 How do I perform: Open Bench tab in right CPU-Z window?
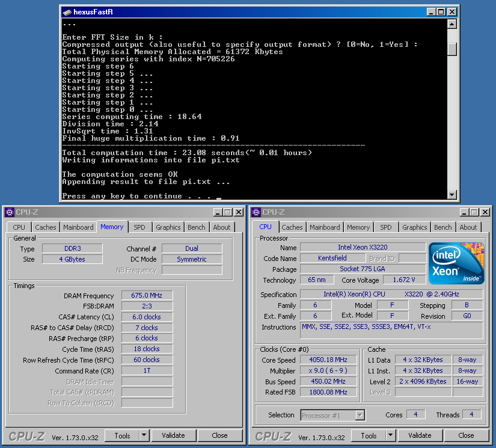tap(443, 227)
